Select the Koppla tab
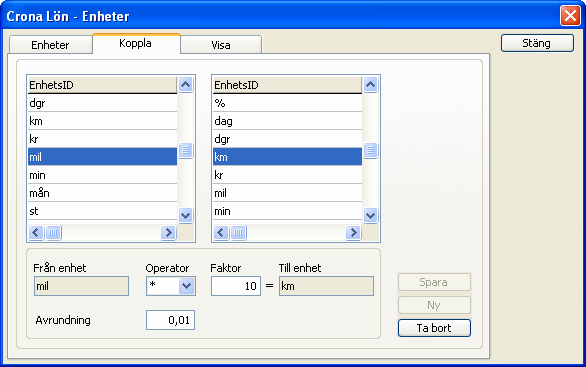 (136, 43)
